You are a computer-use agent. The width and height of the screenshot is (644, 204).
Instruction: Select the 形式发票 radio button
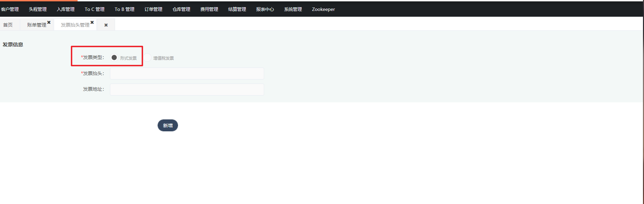(x=114, y=58)
